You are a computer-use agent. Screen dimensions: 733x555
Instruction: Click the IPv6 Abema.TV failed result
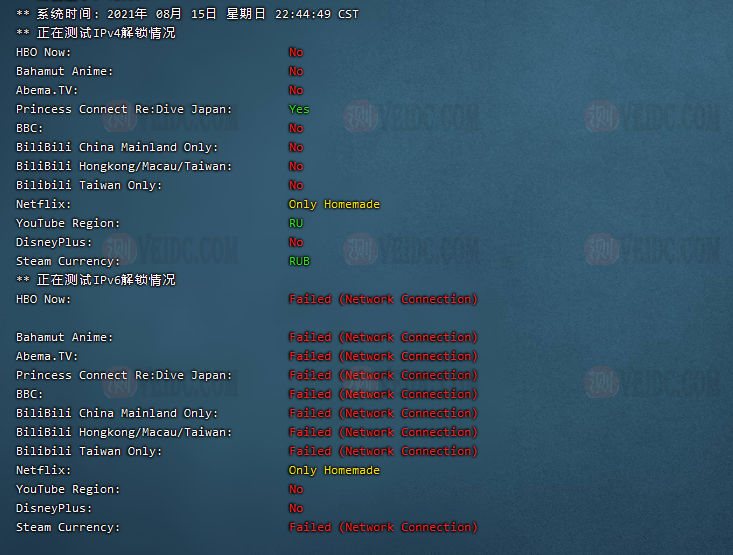[x=383, y=356]
